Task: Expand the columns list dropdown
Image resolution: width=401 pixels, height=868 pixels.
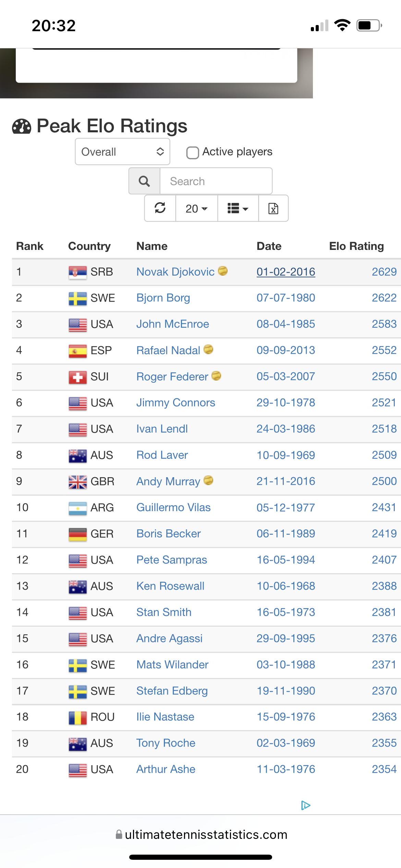Action: coord(238,208)
